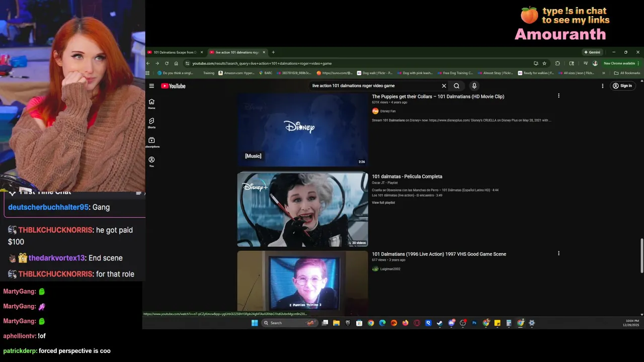Start voice search with the microphone
The height and width of the screenshot is (362, 644).
tap(474, 86)
